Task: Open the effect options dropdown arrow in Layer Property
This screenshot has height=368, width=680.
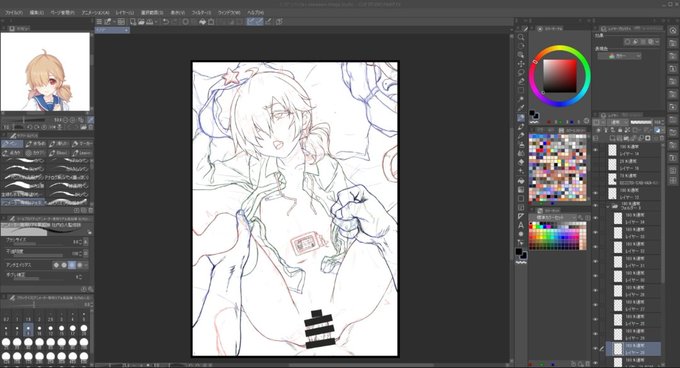Action: click(x=658, y=42)
